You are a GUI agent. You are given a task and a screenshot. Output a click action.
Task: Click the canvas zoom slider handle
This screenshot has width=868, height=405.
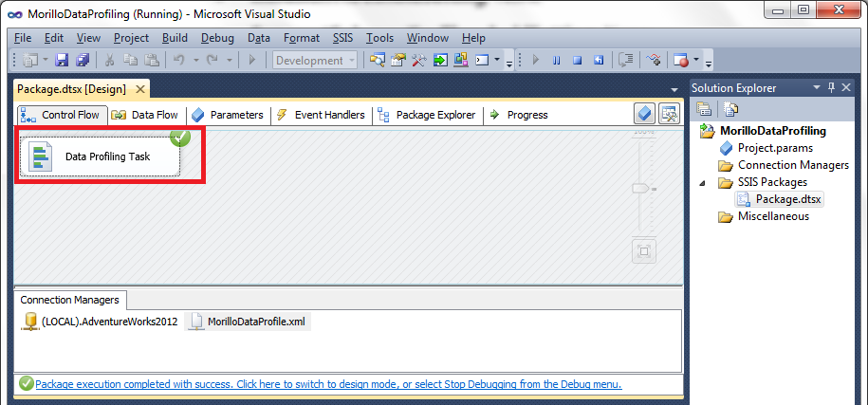(x=641, y=189)
